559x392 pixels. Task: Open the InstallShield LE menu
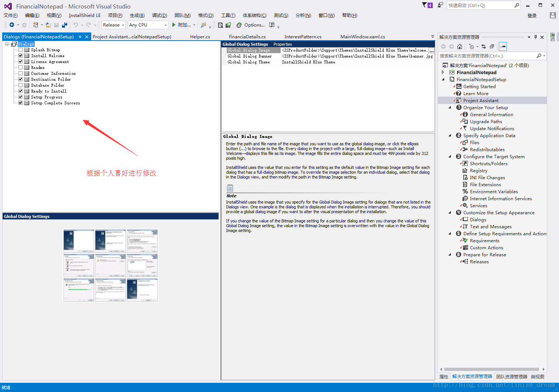(85, 15)
